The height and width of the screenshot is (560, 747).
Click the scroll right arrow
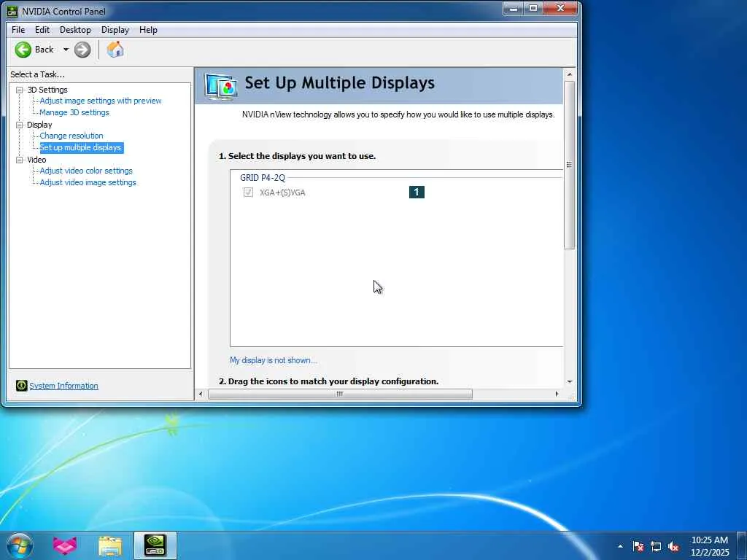click(557, 394)
